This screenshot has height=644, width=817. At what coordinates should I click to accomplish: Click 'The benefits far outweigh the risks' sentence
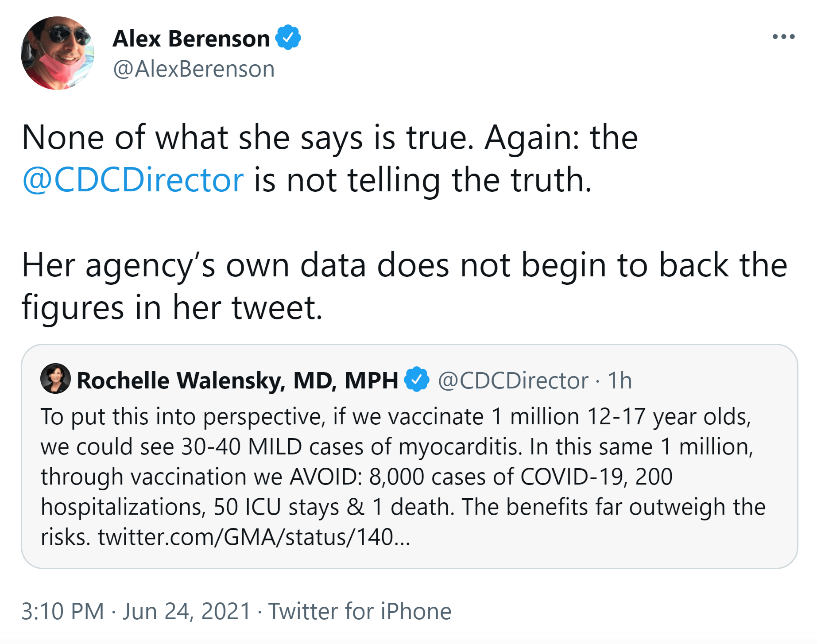pos(403,522)
